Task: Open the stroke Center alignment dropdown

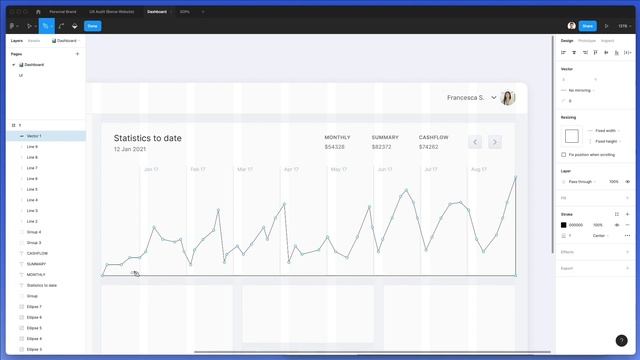Action: [x=601, y=236]
